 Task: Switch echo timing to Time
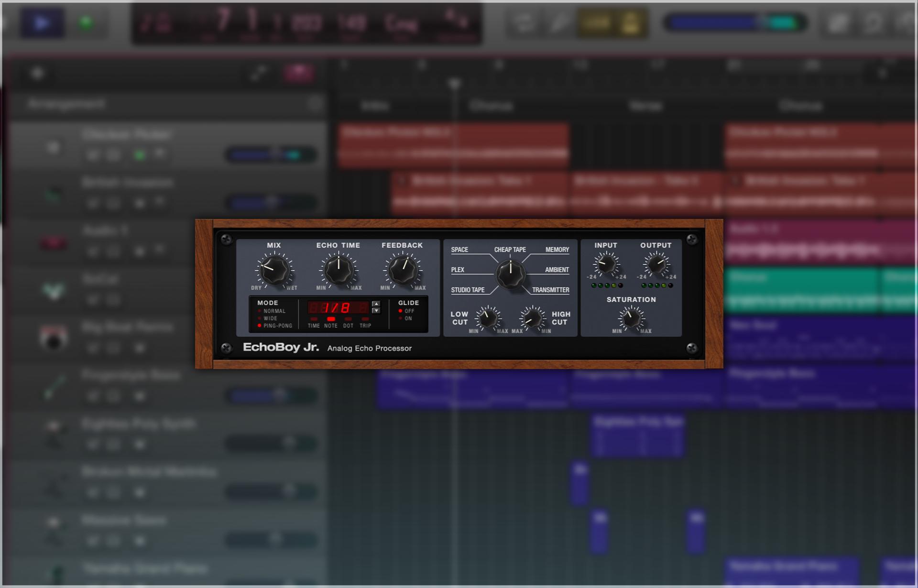[314, 322]
